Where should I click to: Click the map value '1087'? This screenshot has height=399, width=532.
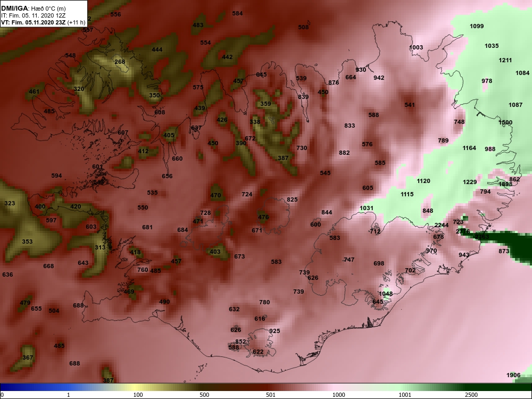pos(516,105)
